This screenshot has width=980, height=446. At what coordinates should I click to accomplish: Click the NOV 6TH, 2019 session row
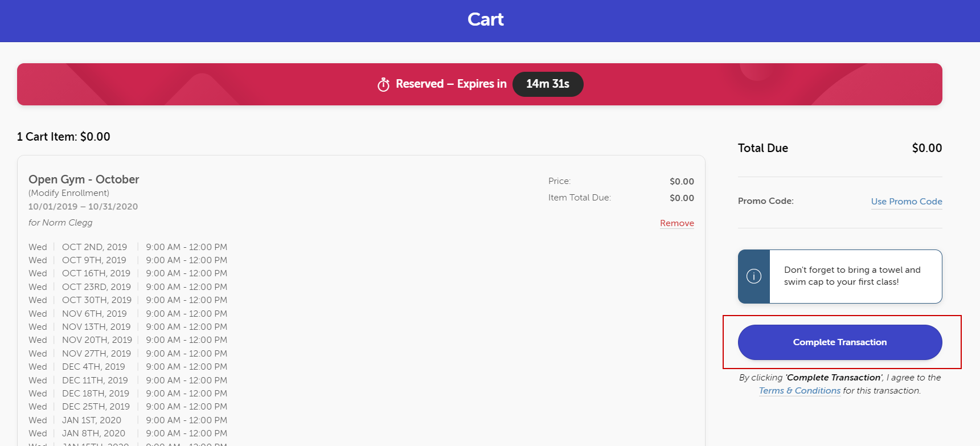(x=128, y=314)
